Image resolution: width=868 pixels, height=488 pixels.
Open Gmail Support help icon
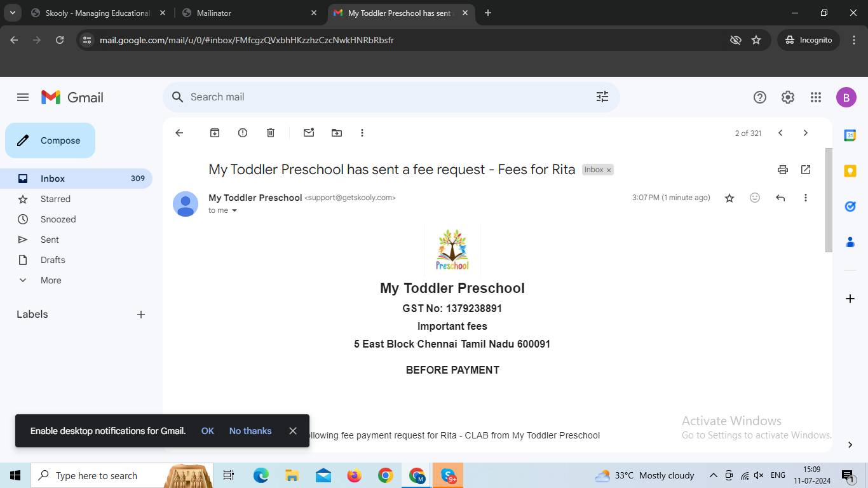760,97
